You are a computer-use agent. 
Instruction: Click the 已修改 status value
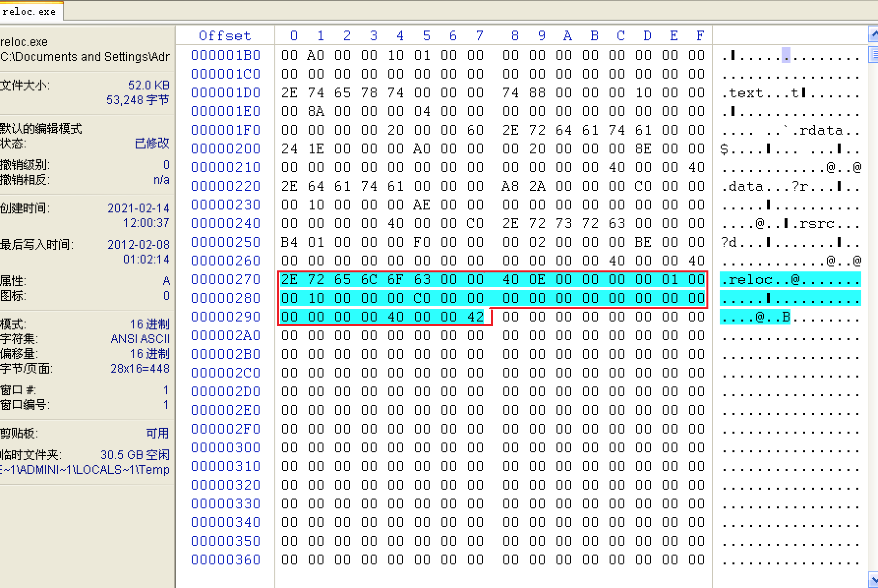(x=152, y=143)
